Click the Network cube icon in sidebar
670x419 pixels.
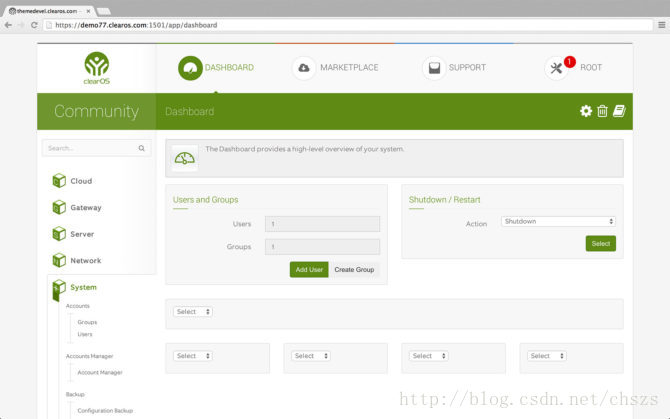59,260
